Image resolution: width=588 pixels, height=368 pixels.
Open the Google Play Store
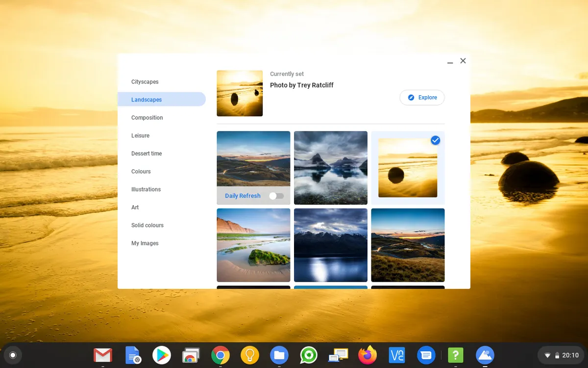[161, 355]
